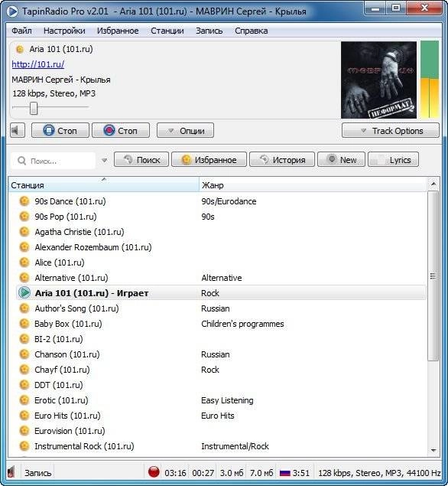Click the Поиск button
The image size is (448, 486).
[x=141, y=160]
